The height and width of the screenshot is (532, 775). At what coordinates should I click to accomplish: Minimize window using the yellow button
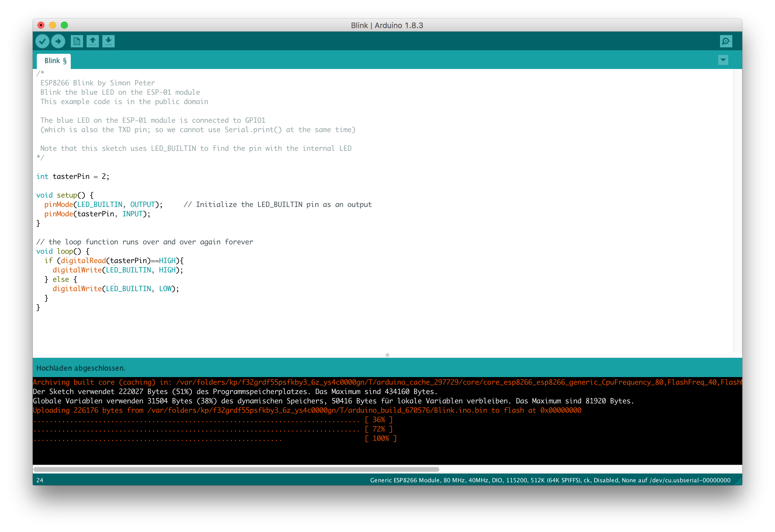tap(53, 25)
